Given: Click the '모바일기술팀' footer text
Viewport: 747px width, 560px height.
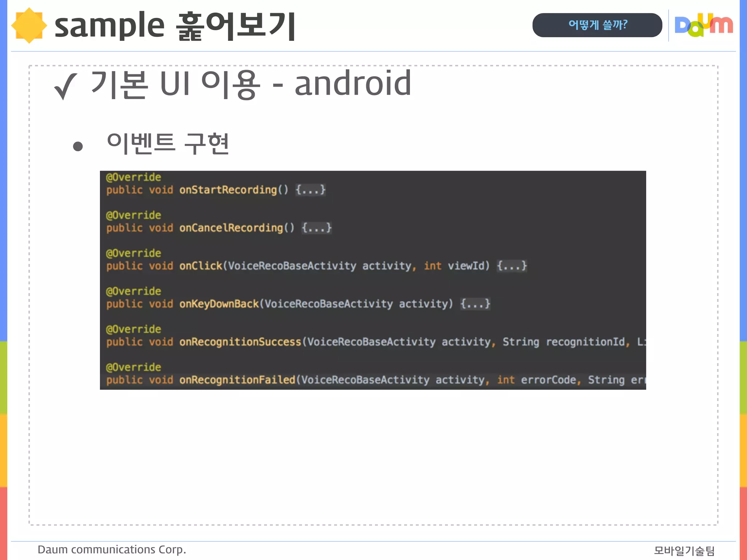Looking at the screenshot, I should tap(684, 551).
